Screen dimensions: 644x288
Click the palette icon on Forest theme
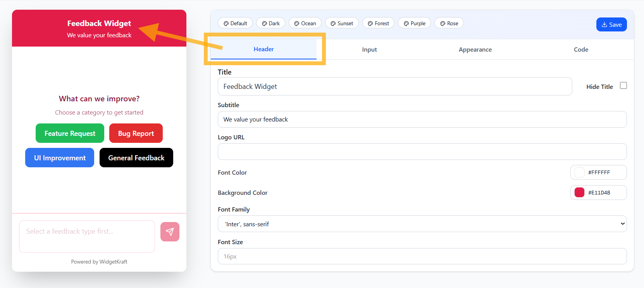point(370,24)
